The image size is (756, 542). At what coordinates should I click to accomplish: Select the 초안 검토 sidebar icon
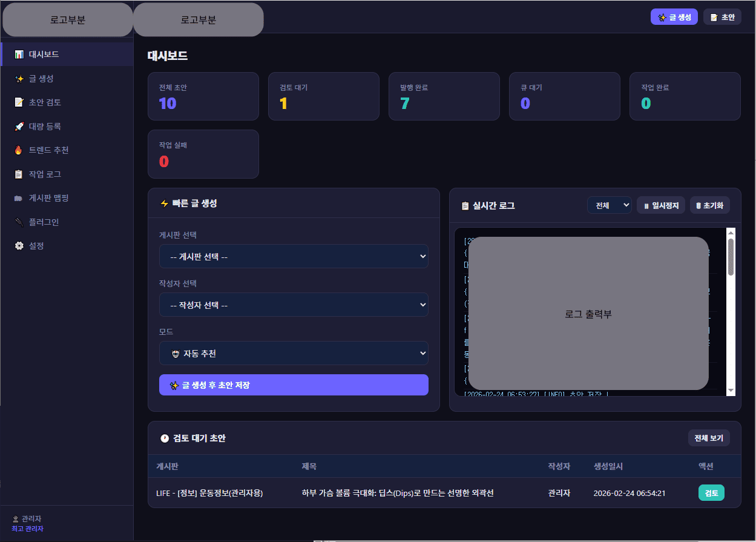pos(21,102)
